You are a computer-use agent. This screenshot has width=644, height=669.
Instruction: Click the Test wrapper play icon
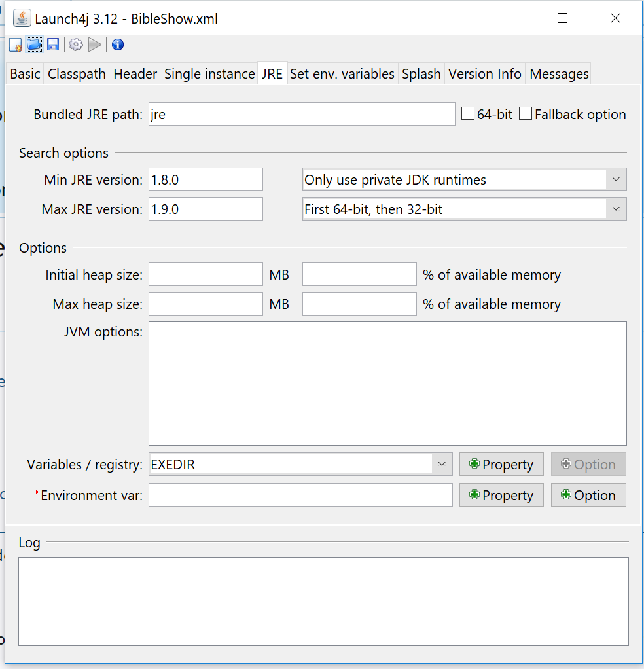(95, 45)
